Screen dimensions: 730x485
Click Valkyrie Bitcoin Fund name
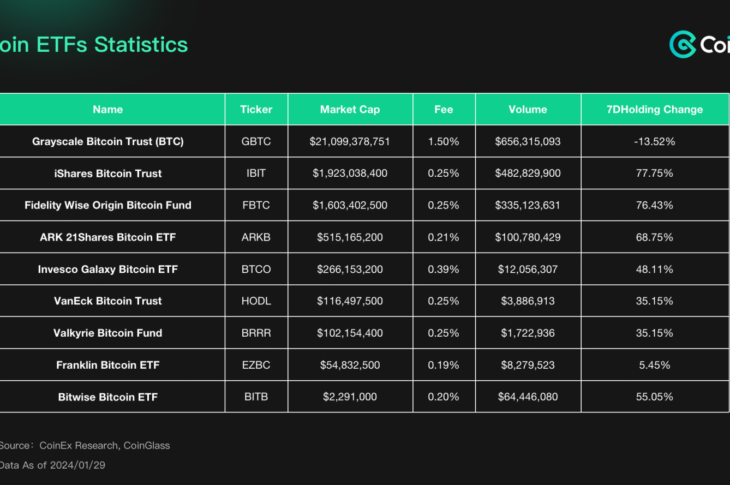coord(108,333)
